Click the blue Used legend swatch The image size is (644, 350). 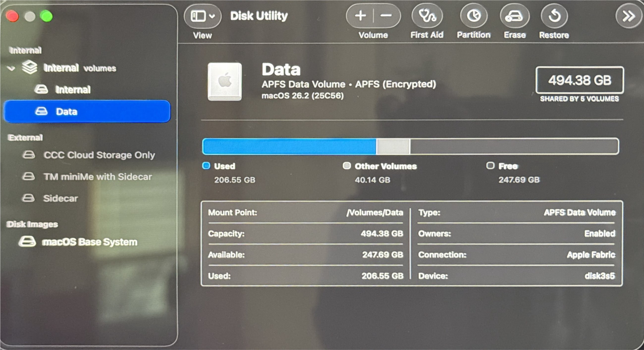206,165
